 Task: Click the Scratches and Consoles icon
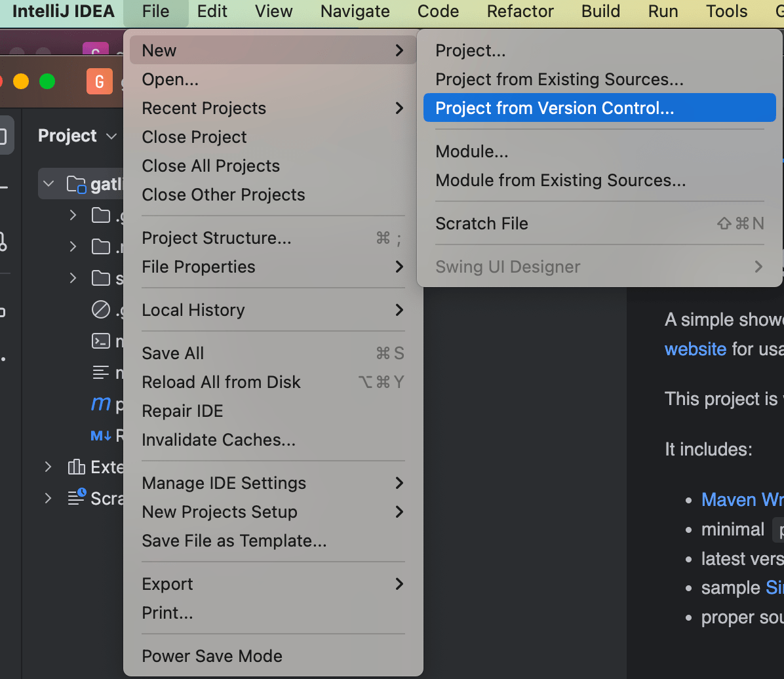[x=77, y=497]
